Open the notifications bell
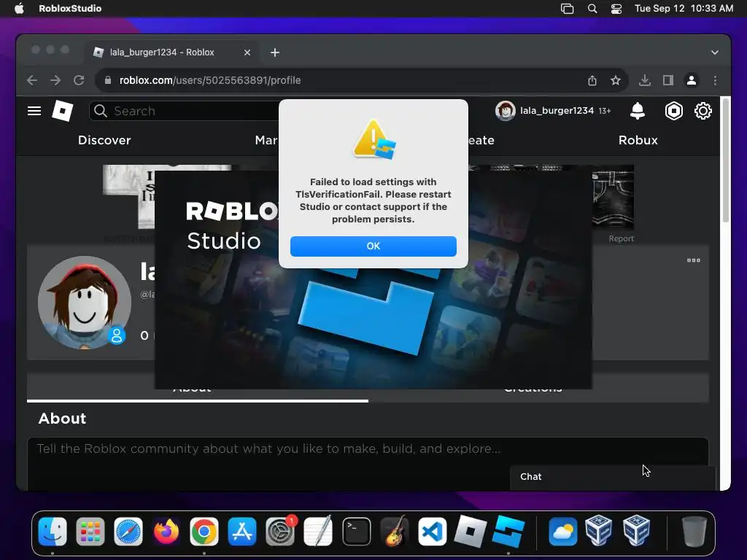Image resolution: width=747 pixels, height=560 pixels. 638,111
